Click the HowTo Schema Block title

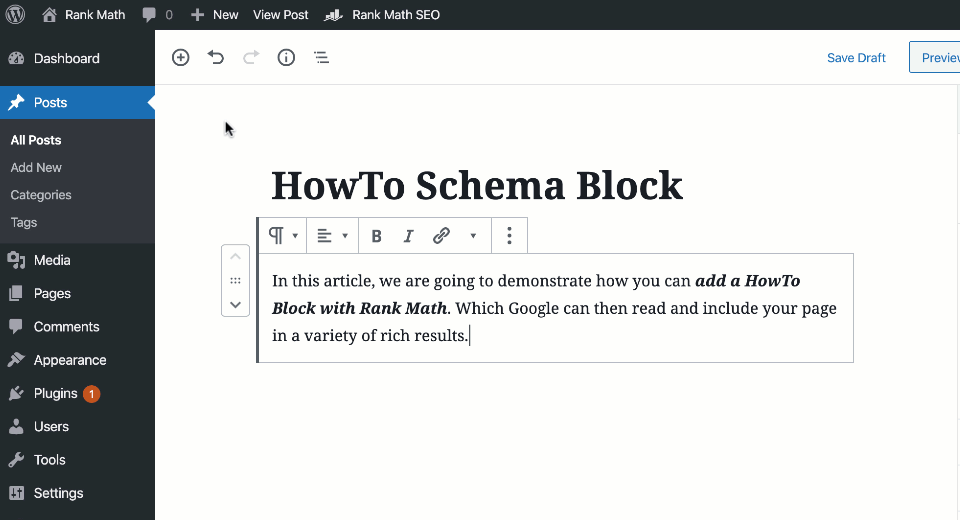(477, 186)
